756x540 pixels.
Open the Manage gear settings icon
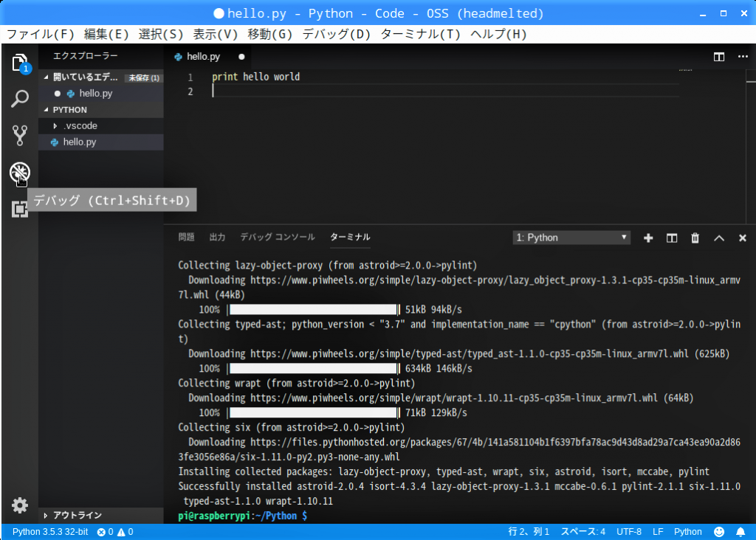click(20, 505)
